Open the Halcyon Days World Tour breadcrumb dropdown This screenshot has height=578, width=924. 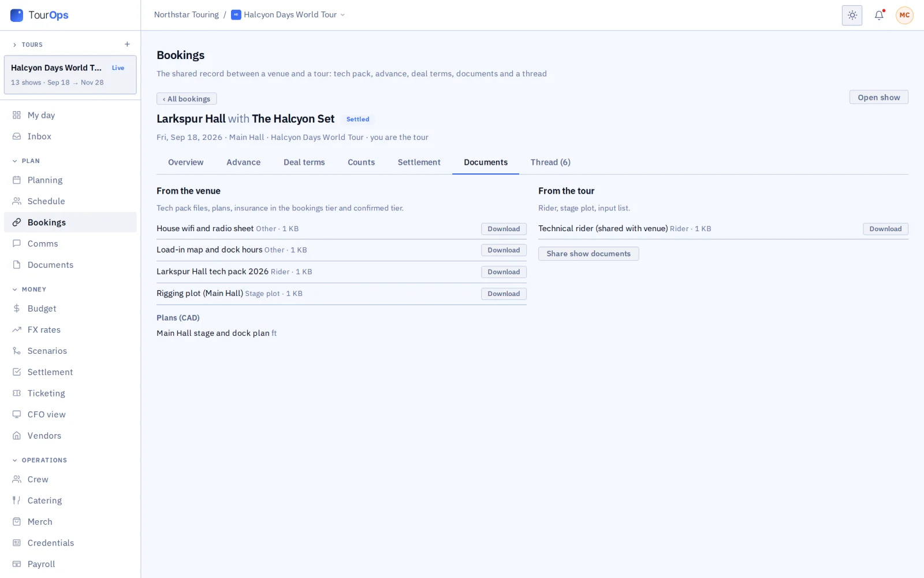[x=288, y=15]
